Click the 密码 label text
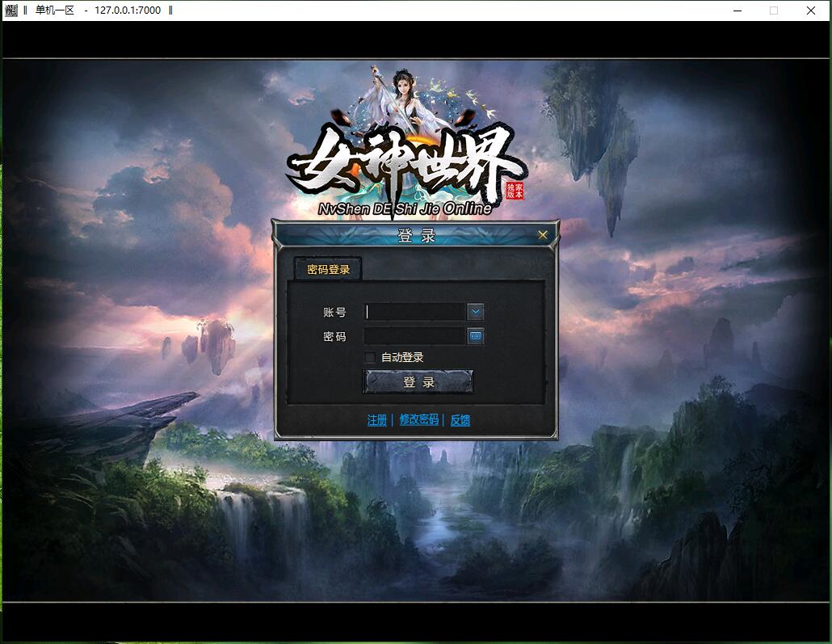The width and height of the screenshot is (832, 644). [x=334, y=337]
